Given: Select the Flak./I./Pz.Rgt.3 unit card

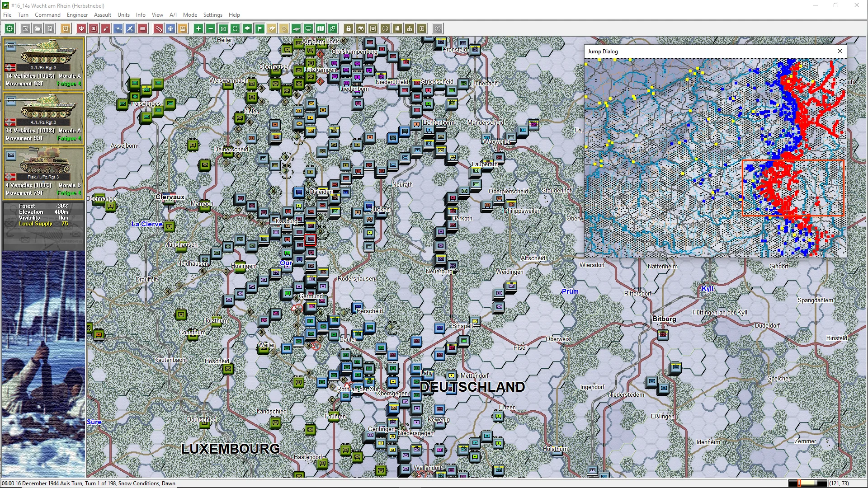Looking at the screenshot, I should point(43,173).
